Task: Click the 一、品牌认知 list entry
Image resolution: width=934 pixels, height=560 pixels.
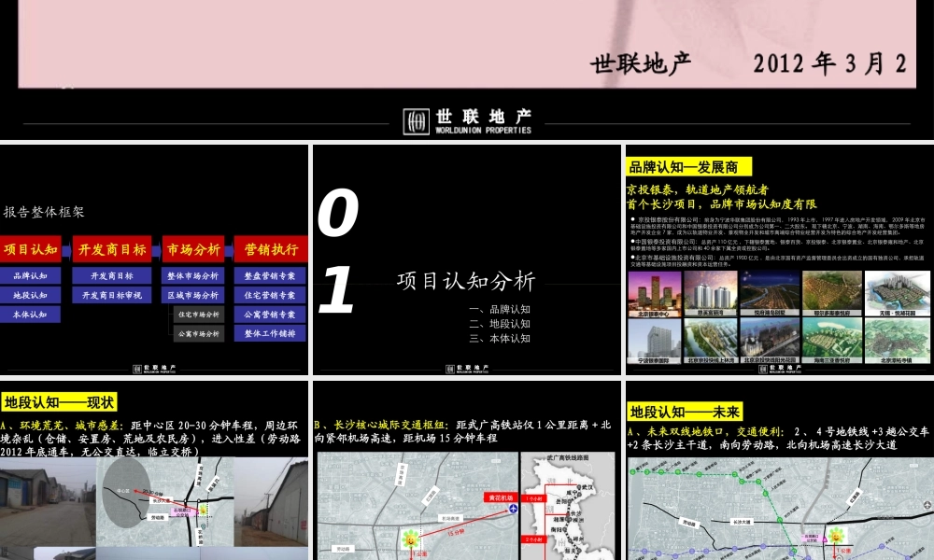Action: (x=500, y=310)
